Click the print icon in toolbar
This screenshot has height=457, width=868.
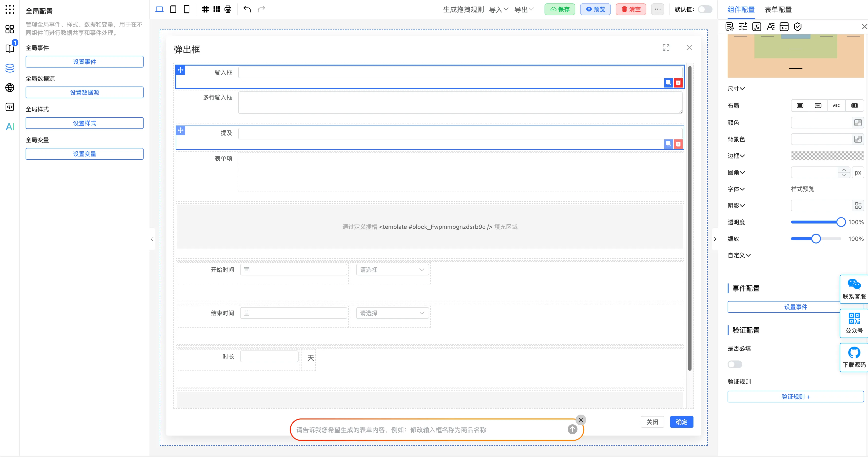pos(228,9)
